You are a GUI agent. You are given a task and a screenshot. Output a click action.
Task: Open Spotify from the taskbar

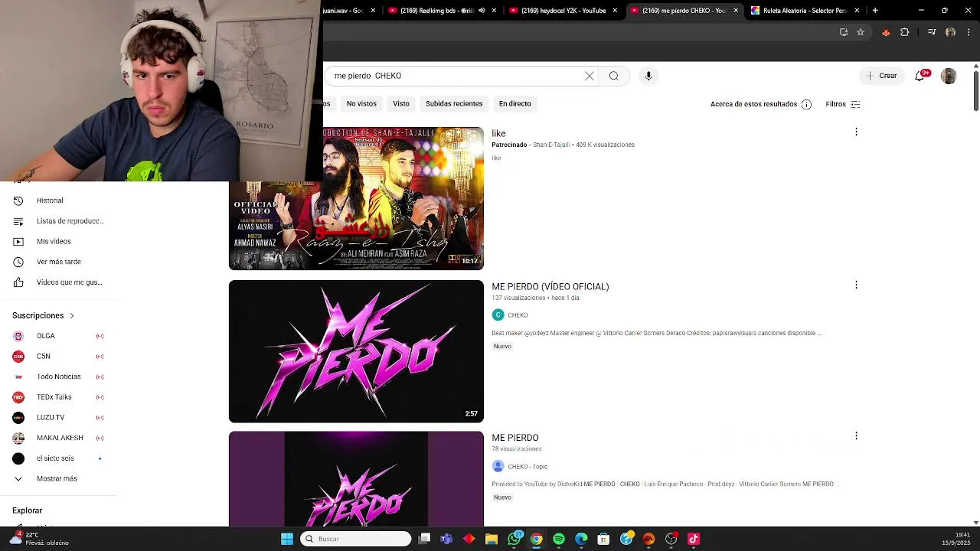click(559, 539)
